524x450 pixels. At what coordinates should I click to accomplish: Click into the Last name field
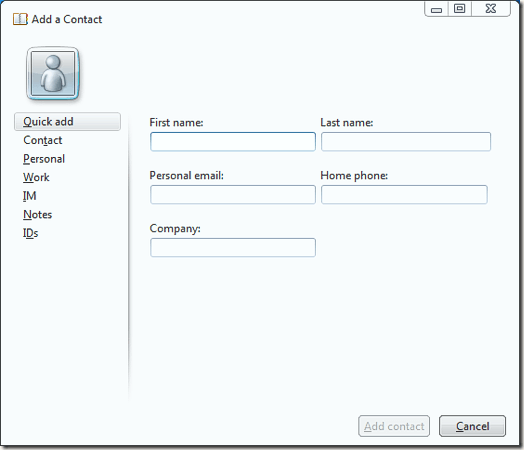click(x=406, y=142)
